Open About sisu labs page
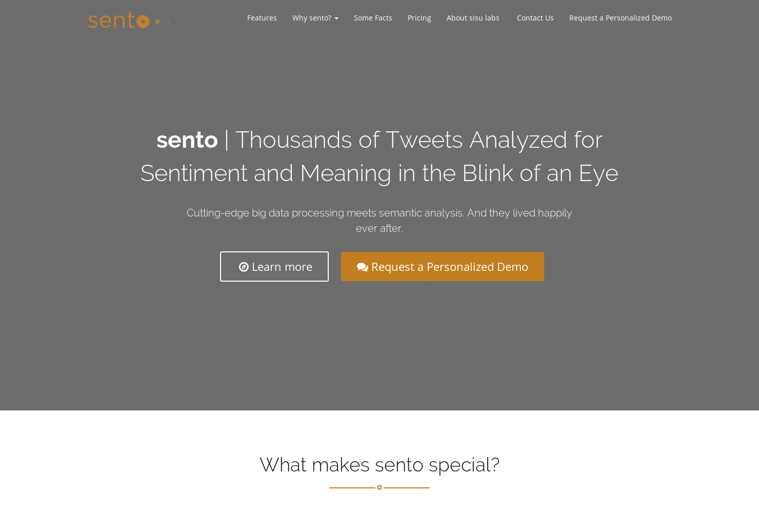Image resolution: width=759 pixels, height=532 pixels. coord(472,18)
